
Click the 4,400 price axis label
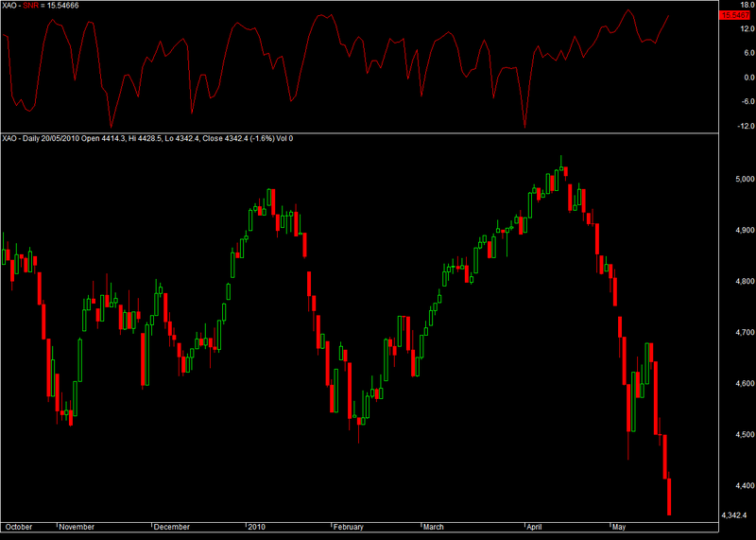[745, 486]
